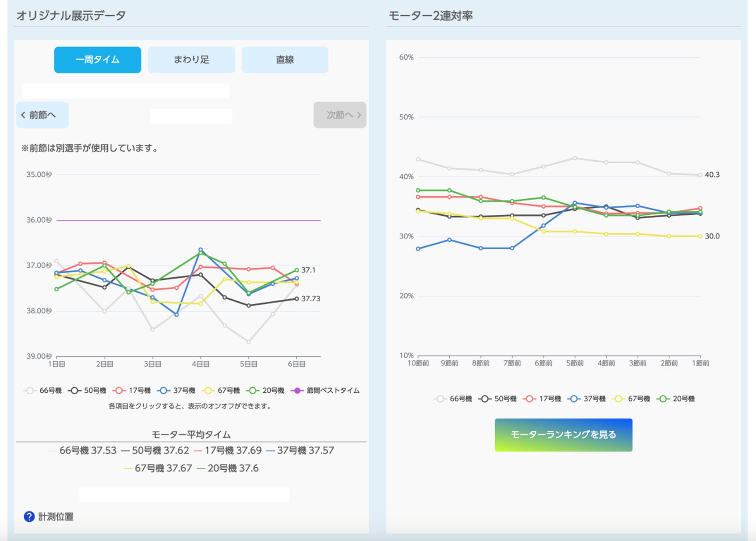Click 67号機 37.67 average time
This screenshot has height=541, width=756.
158,468
